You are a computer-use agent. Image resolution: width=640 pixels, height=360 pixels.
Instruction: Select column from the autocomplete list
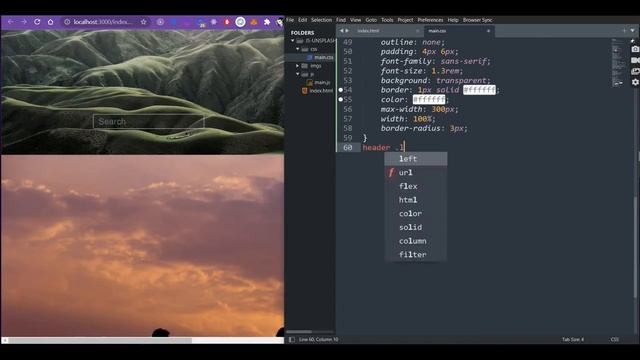click(416, 241)
